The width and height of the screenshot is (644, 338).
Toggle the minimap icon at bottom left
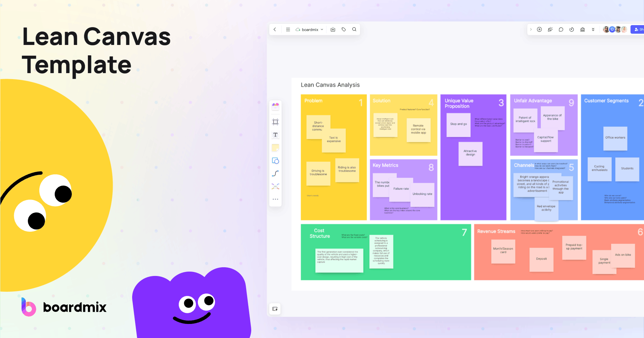pos(275,309)
